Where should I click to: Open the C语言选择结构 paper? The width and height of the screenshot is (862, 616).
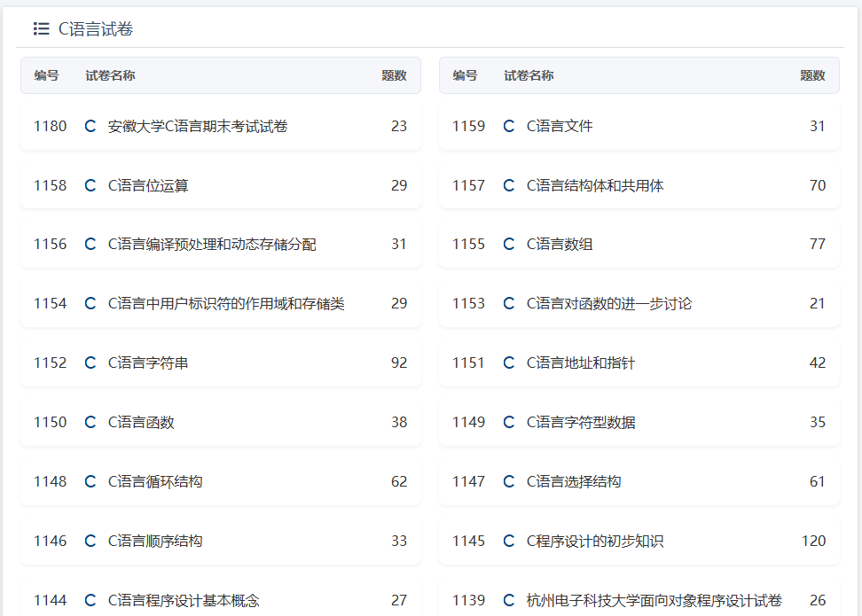tap(574, 481)
